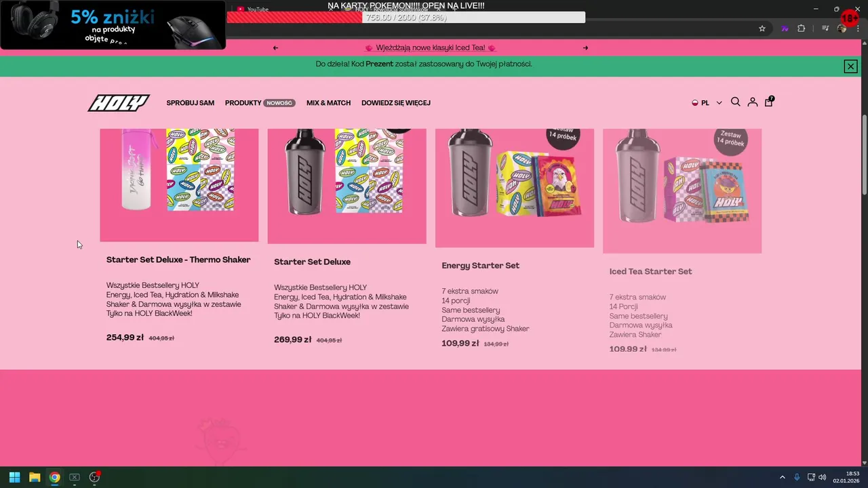Viewport: 868px width, 488px height.
Task: Click the Energy Starter Set product image
Action: pyautogui.click(x=514, y=188)
